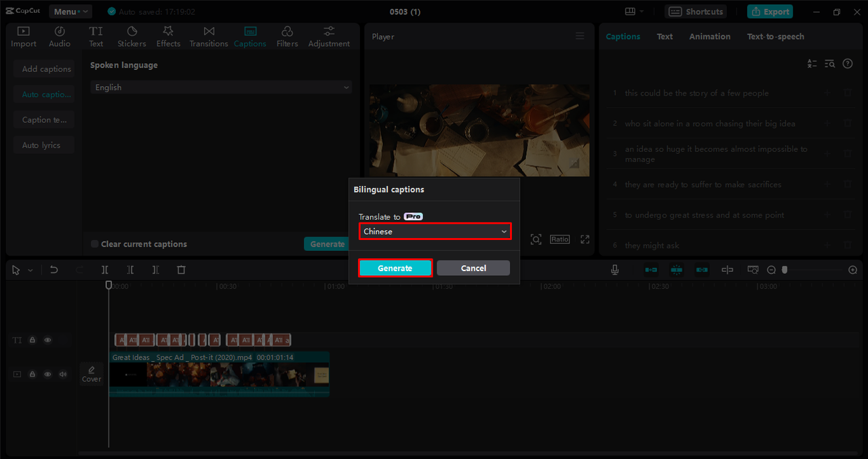868x459 pixels.
Task: Toggle preview axis
Action: (728, 270)
